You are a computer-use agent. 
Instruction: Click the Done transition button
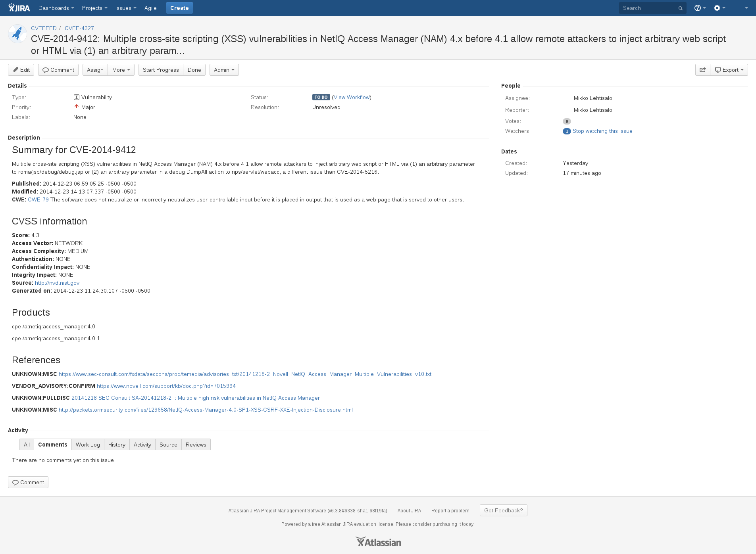(x=194, y=70)
